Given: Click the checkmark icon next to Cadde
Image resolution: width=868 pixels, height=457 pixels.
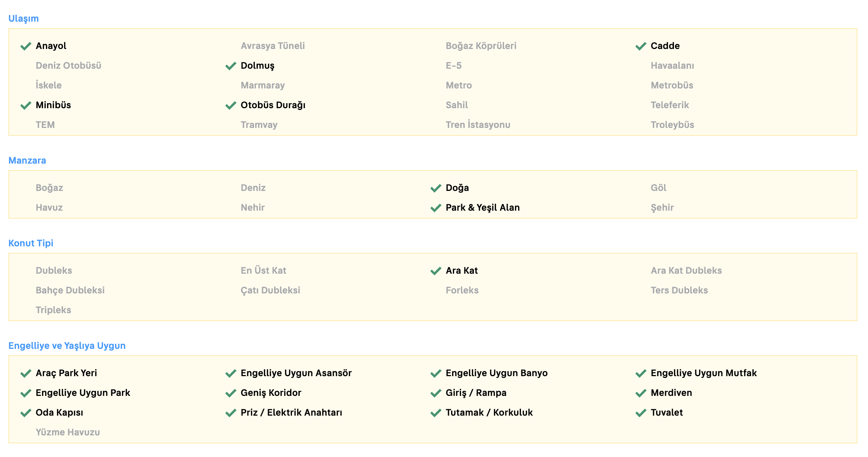Looking at the screenshot, I should pyautogui.click(x=641, y=46).
